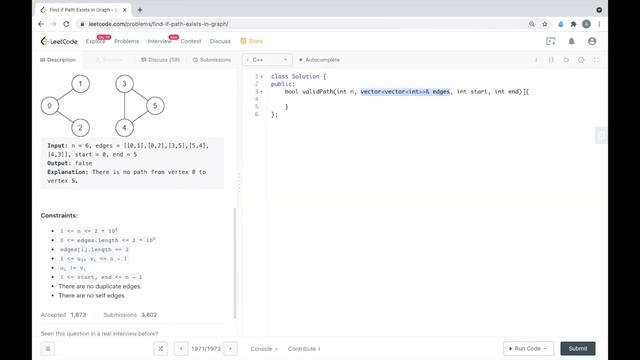Click graph node 5 in example image
The width and height of the screenshot is (640, 360).
point(155,106)
